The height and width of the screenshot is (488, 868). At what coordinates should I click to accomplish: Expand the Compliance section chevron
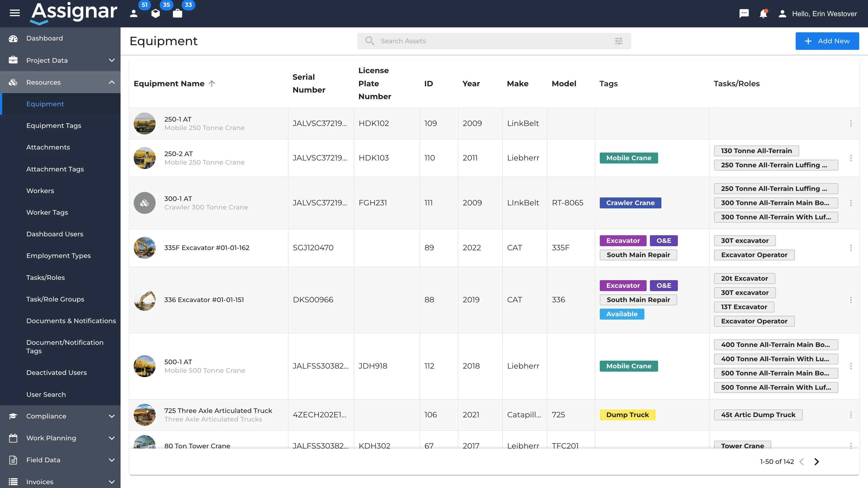[112, 416]
